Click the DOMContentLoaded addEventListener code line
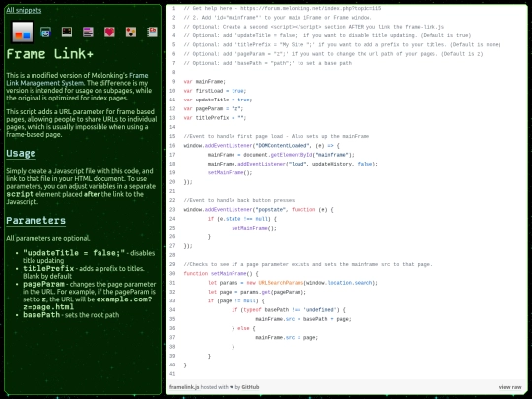Screen dimensions: 532x399 point(262,146)
